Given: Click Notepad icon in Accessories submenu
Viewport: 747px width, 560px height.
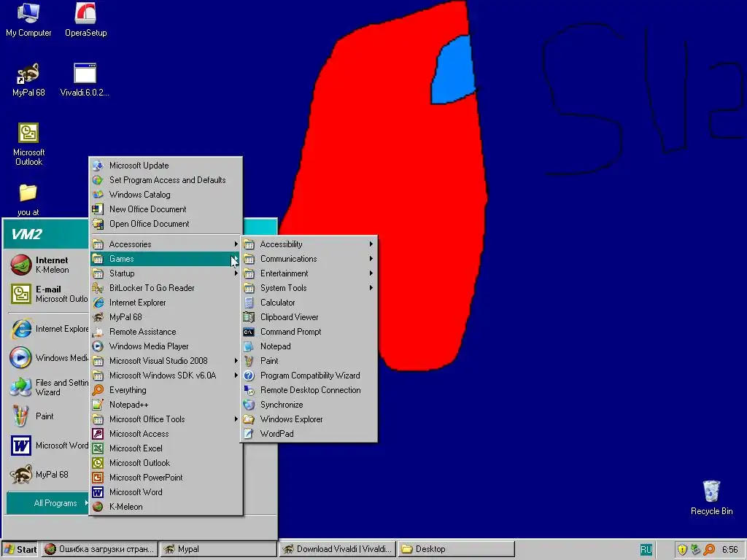Looking at the screenshot, I should 249,346.
